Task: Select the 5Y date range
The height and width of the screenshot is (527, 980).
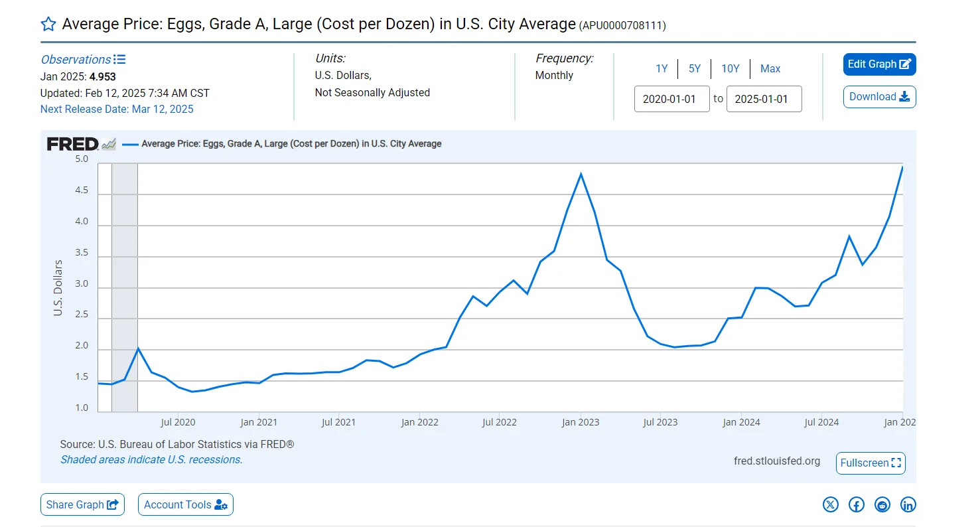Action: (x=695, y=68)
